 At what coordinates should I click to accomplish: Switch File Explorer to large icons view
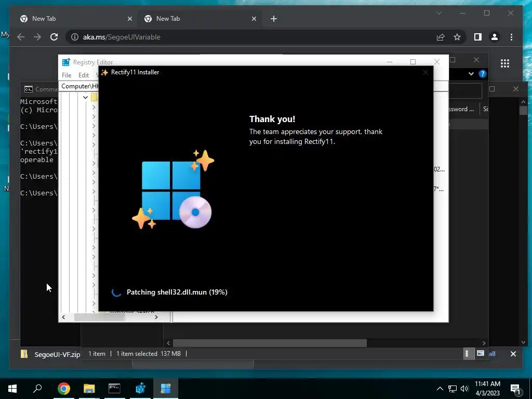(481, 353)
